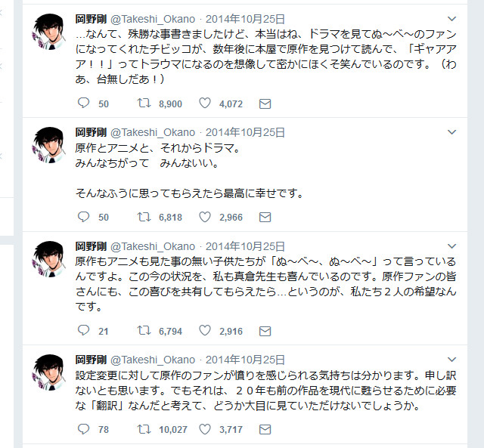Reply to the tweet with 21 replies
The width and height of the screenshot is (484, 448).
click(84, 331)
